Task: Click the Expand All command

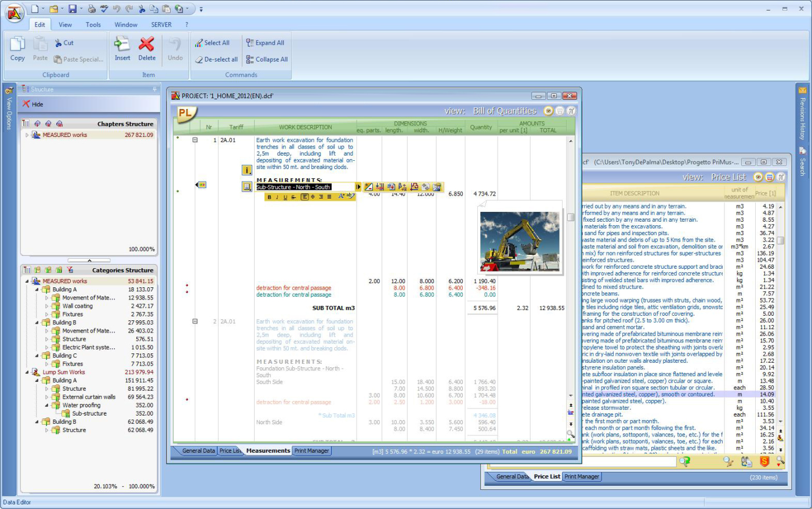Action: (x=265, y=43)
